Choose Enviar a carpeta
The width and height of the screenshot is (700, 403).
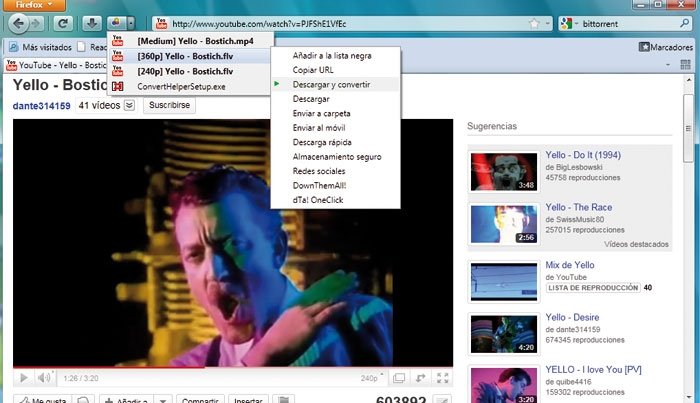click(x=335, y=113)
